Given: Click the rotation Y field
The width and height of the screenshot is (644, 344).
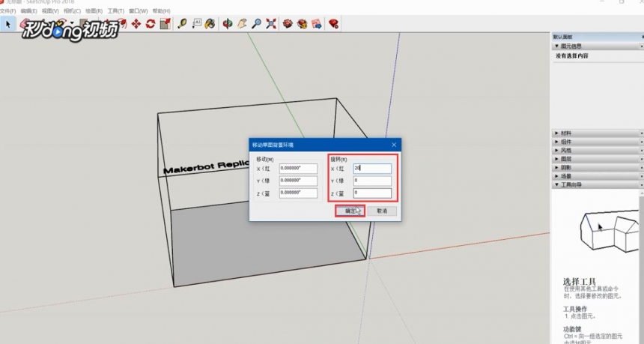Looking at the screenshot, I should pyautogui.click(x=372, y=181).
